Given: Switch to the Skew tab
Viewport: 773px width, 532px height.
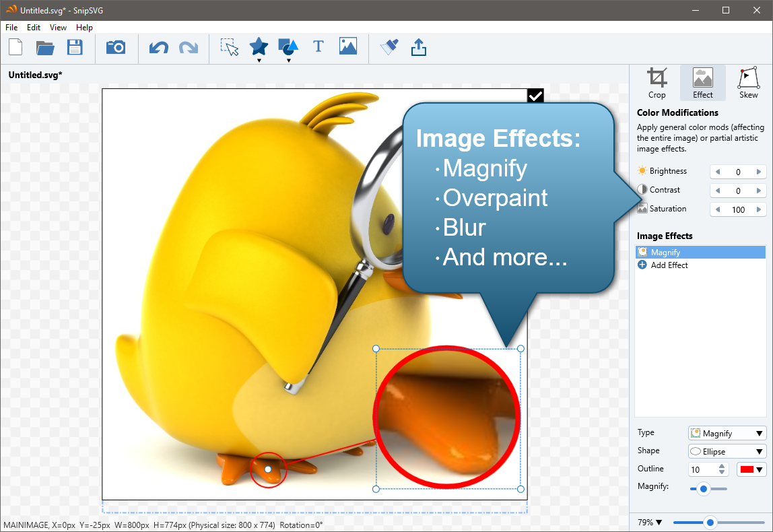Looking at the screenshot, I should (x=748, y=83).
